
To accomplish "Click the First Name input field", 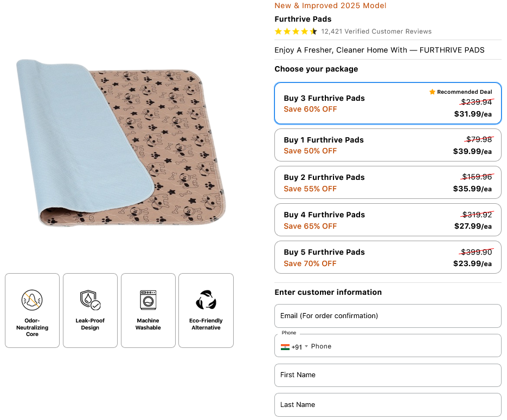I will coord(388,375).
